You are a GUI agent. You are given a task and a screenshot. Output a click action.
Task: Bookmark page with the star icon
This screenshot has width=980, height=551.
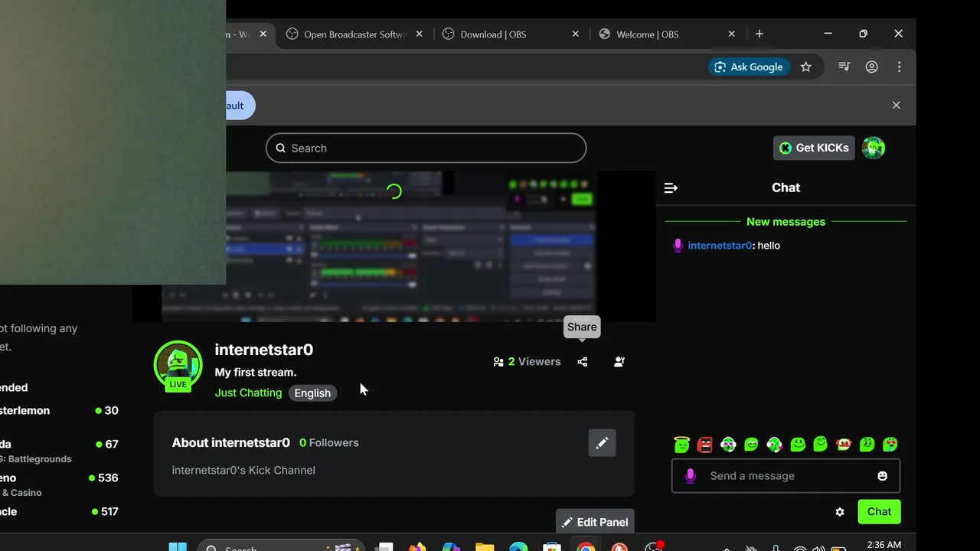coord(805,67)
